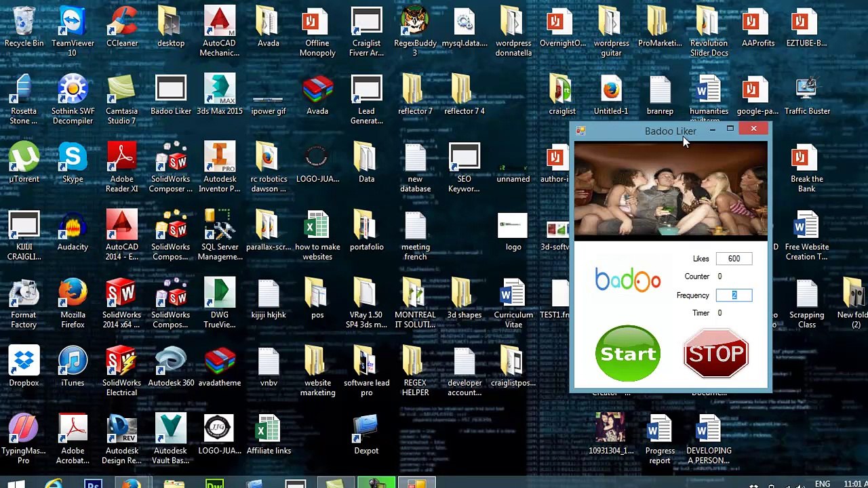The height and width of the screenshot is (488, 868).
Task: Select the Rosetta Stone desktop icon
Action: (24, 99)
